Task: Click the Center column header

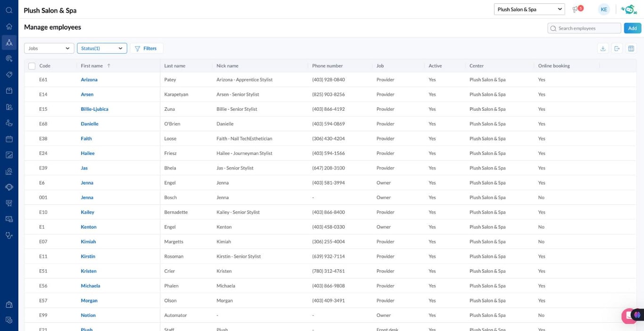Action: pyautogui.click(x=477, y=66)
